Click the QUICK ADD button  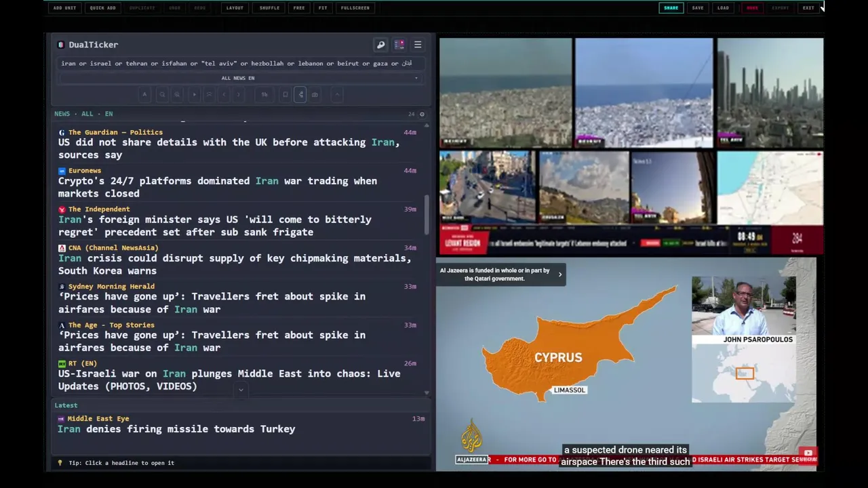(102, 8)
